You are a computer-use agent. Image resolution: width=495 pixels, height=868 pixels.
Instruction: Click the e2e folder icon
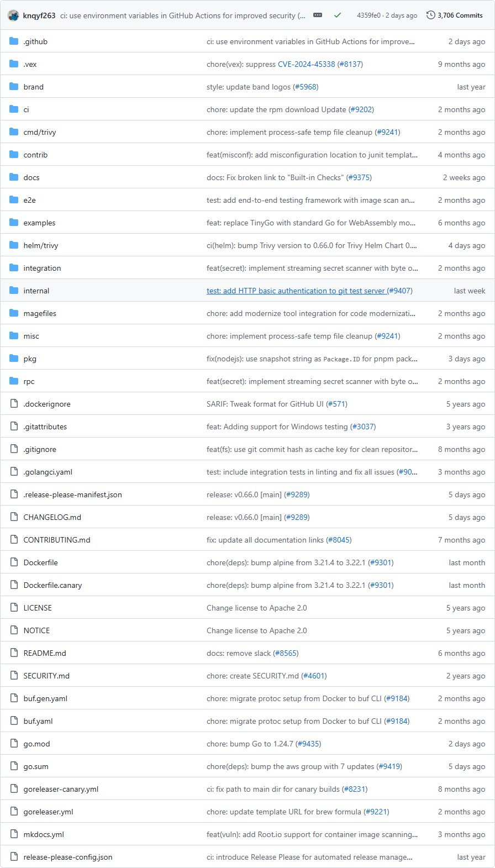point(14,200)
